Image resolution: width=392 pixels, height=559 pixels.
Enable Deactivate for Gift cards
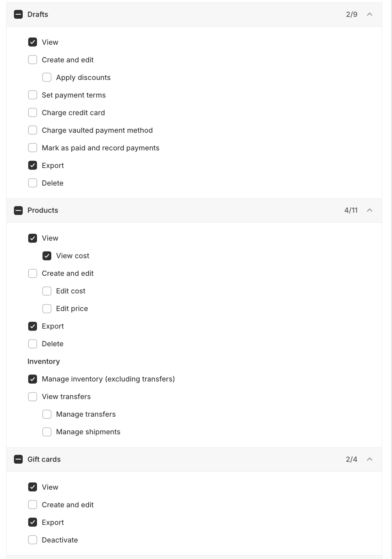coord(33,540)
